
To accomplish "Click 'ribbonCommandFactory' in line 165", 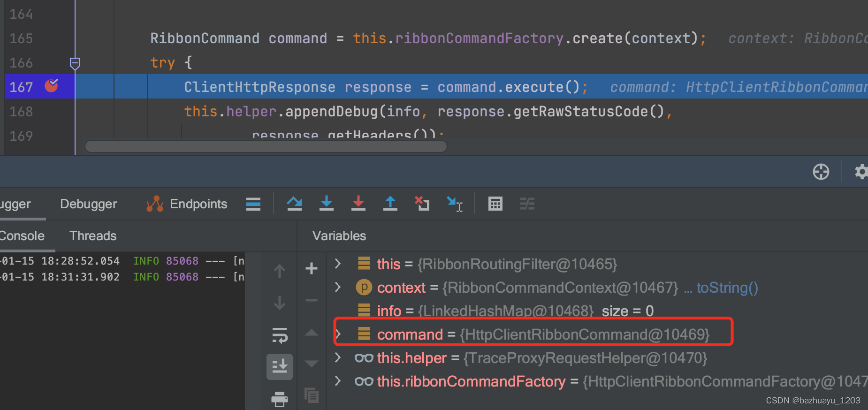I will (x=479, y=38).
